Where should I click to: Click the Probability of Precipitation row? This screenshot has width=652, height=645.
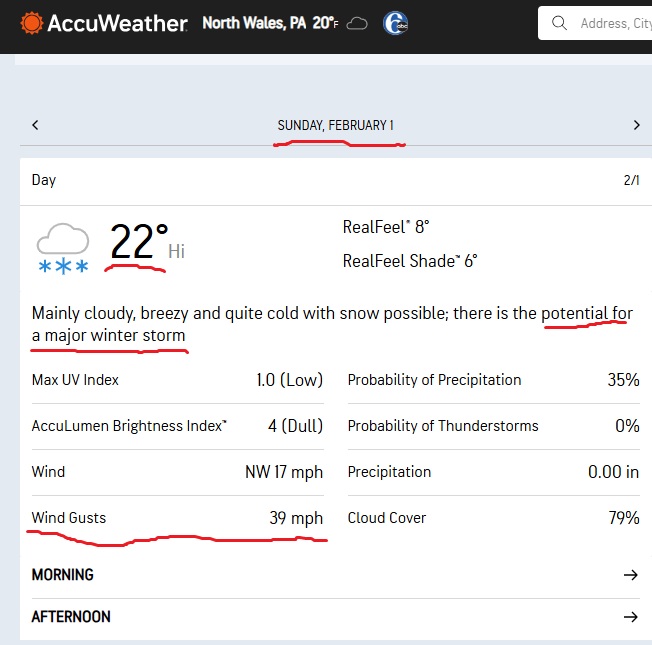(493, 380)
